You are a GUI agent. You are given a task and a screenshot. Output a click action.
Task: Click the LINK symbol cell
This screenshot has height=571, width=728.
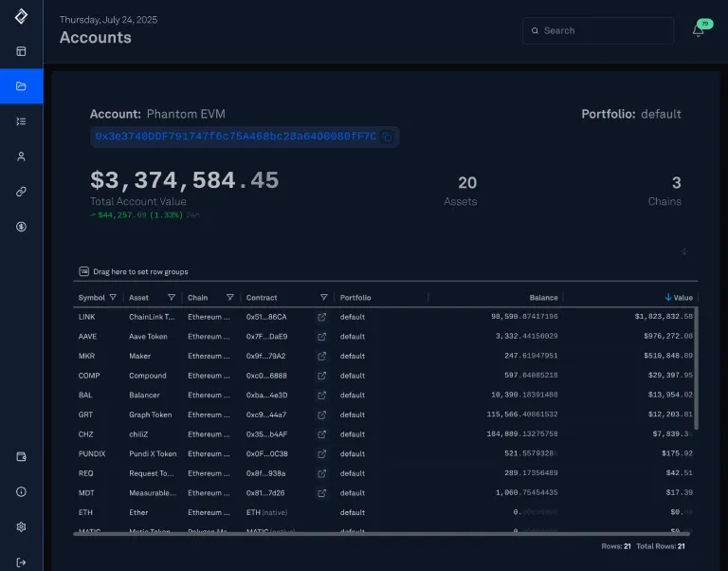coord(87,317)
